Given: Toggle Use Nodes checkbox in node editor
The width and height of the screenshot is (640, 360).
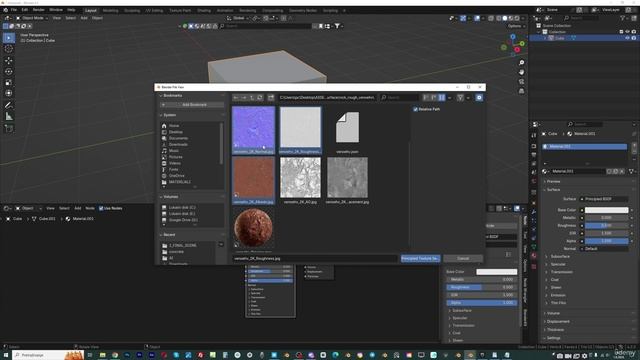Looking at the screenshot, I should [101, 208].
